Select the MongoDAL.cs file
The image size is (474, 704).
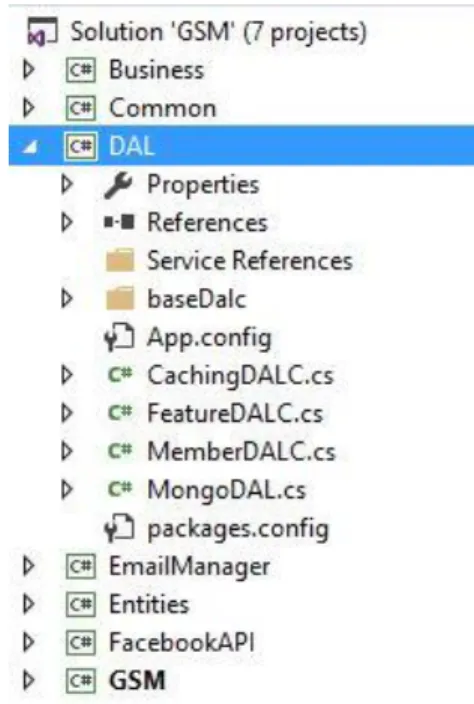(227, 489)
